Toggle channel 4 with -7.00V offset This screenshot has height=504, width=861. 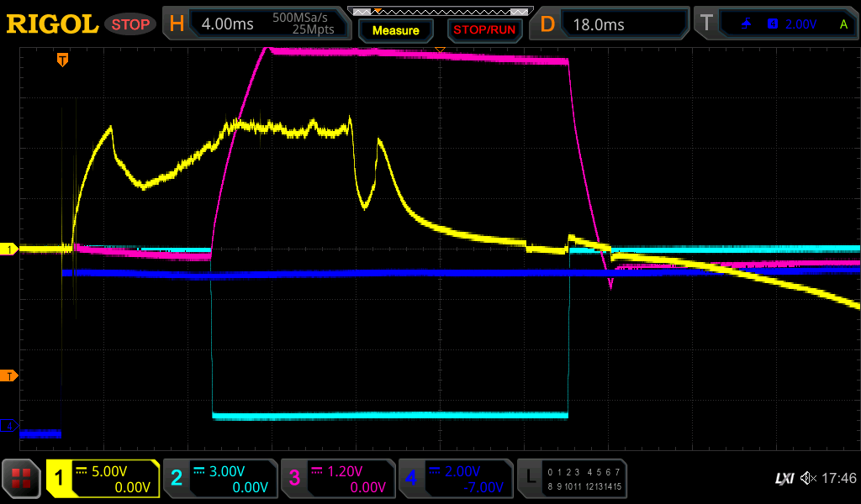456,479
